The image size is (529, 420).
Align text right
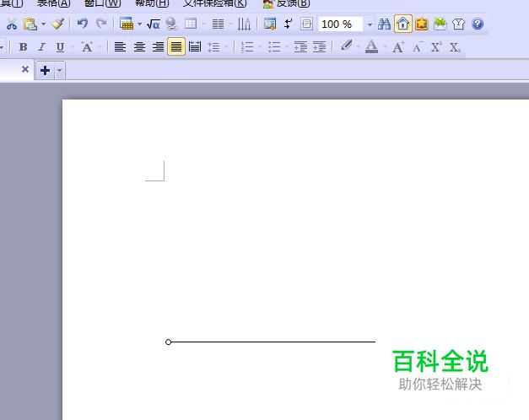(158, 47)
